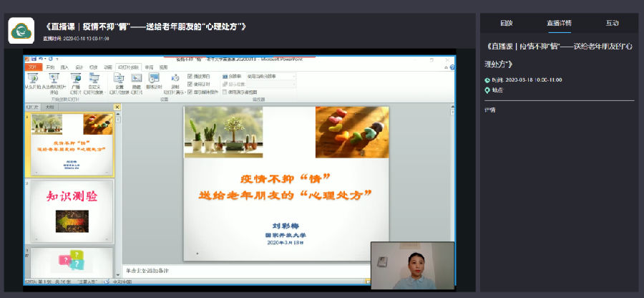Enable 使用演示者视图 checkbox
644x298 pixels.
coord(225,92)
